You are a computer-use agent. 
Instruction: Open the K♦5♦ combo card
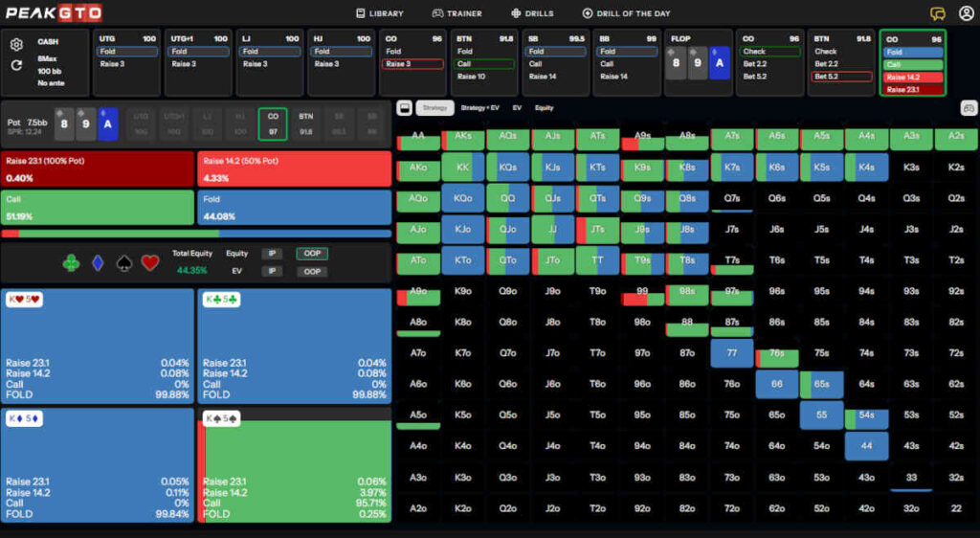pos(98,465)
